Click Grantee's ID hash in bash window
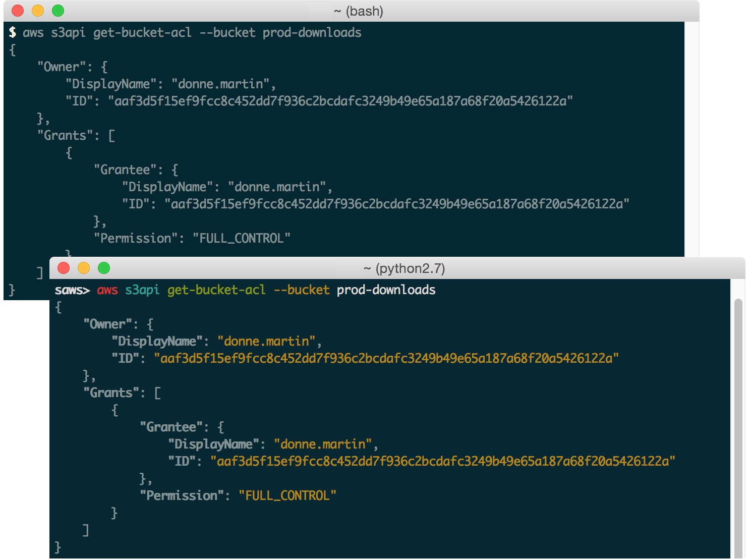752x560 pixels. click(397, 204)
